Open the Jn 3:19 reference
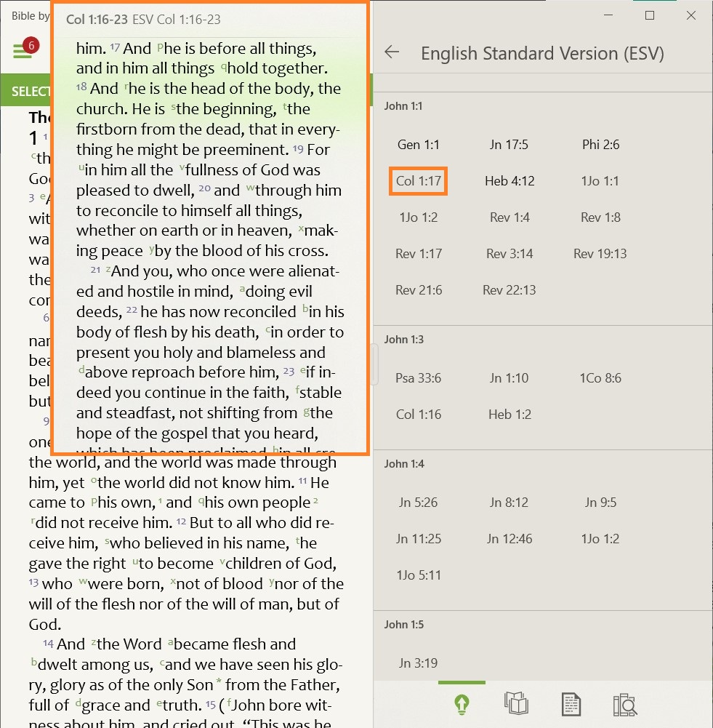 pos(418,663)
